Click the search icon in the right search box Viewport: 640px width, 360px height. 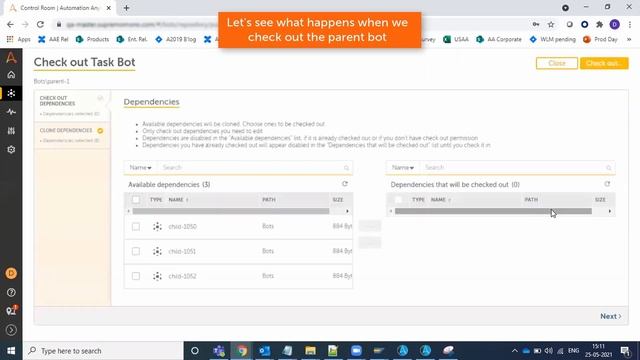click(x=609, y=168)
